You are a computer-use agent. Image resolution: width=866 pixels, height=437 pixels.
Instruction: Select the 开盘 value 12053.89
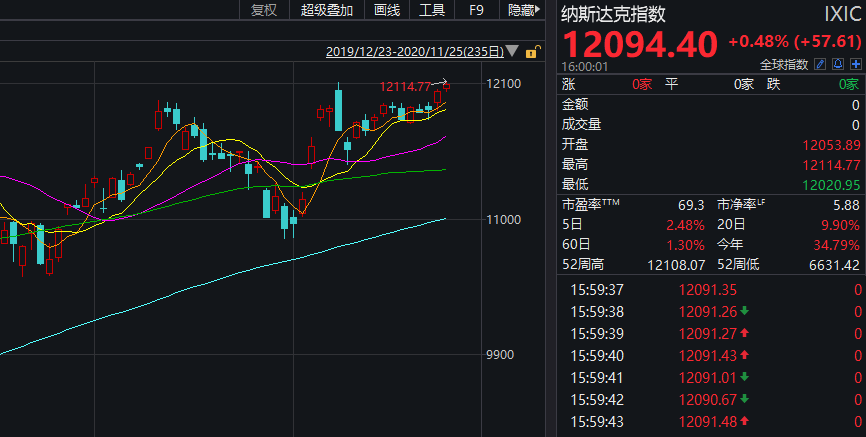(831, 145)
